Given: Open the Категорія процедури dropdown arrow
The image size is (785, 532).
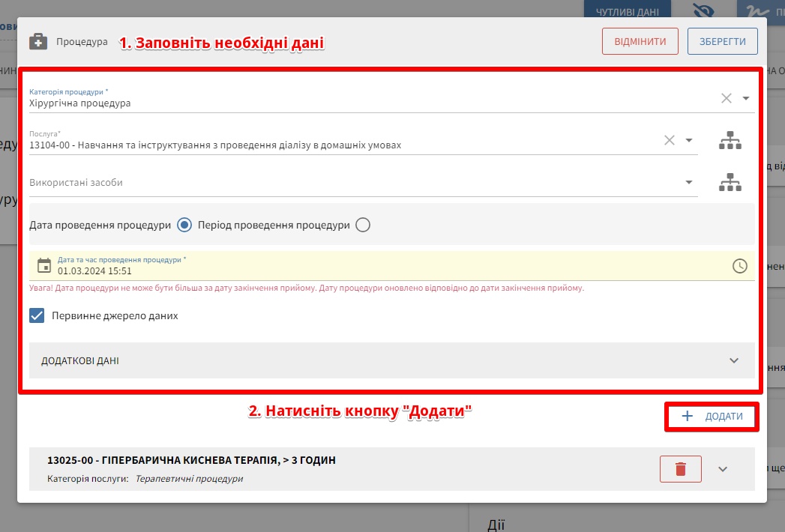Looking at the screenshot, I should [x=746, y=98].
